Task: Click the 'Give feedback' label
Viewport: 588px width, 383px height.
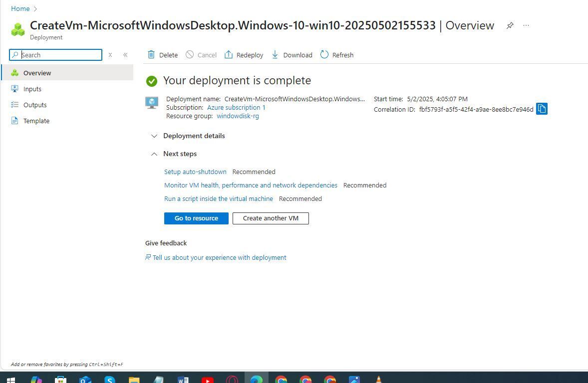Action: click(x=166, y=243)
